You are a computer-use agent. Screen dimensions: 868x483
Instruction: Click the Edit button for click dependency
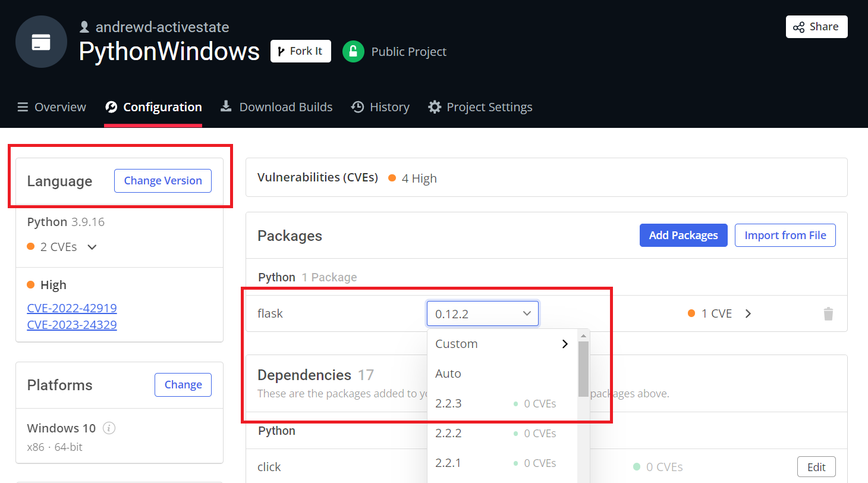click(x=816, y=467)
